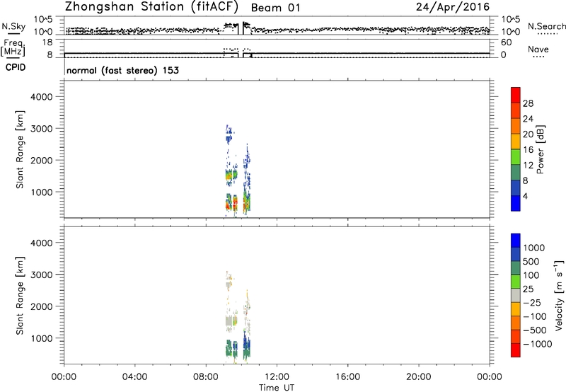Viewport: 566px width, 392px height.
Task: Click the Time UT axis title
Action: [277, 387]
